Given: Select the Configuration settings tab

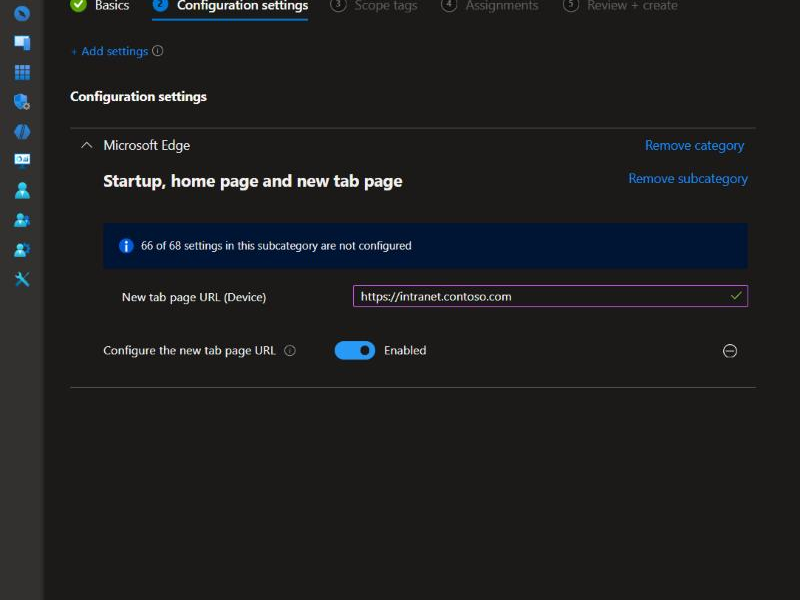Looking at the screenshot, I should click(x=230, y=6).
